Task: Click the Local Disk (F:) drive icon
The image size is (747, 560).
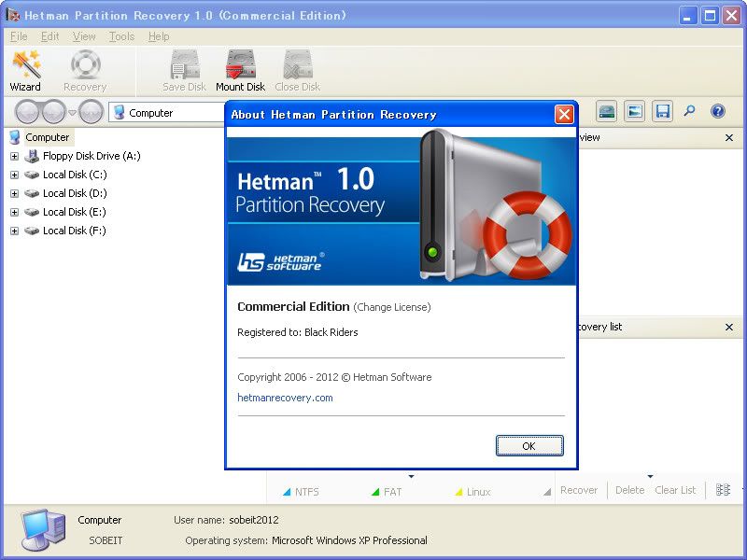Action: pyautogui.click(x=32, y=231)
